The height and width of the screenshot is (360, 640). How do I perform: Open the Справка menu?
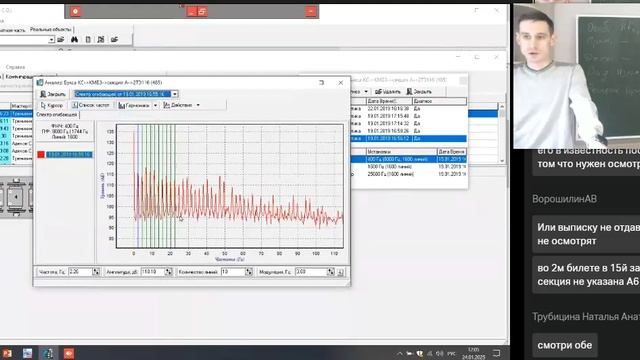16,67
